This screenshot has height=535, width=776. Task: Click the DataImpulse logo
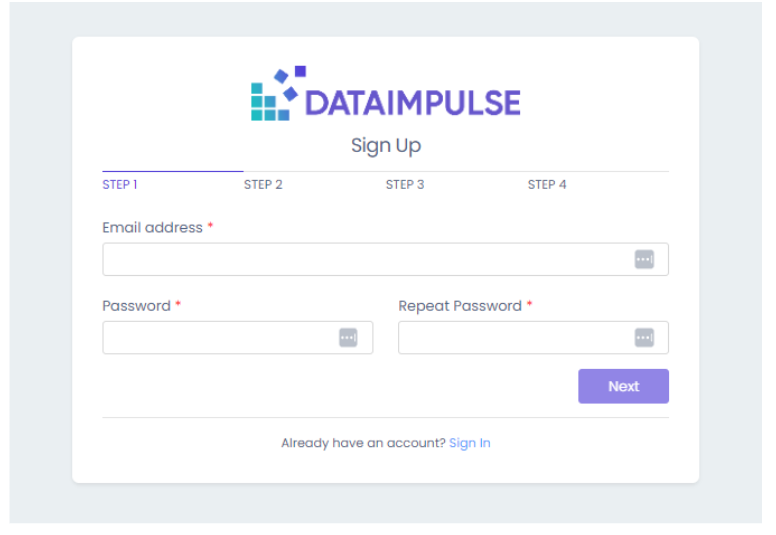pos(386,94)
